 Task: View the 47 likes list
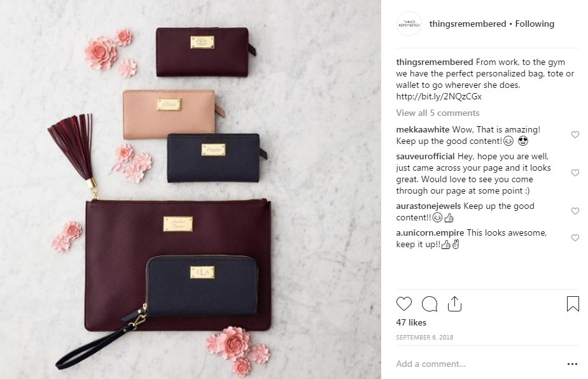(x=411, y=322)
